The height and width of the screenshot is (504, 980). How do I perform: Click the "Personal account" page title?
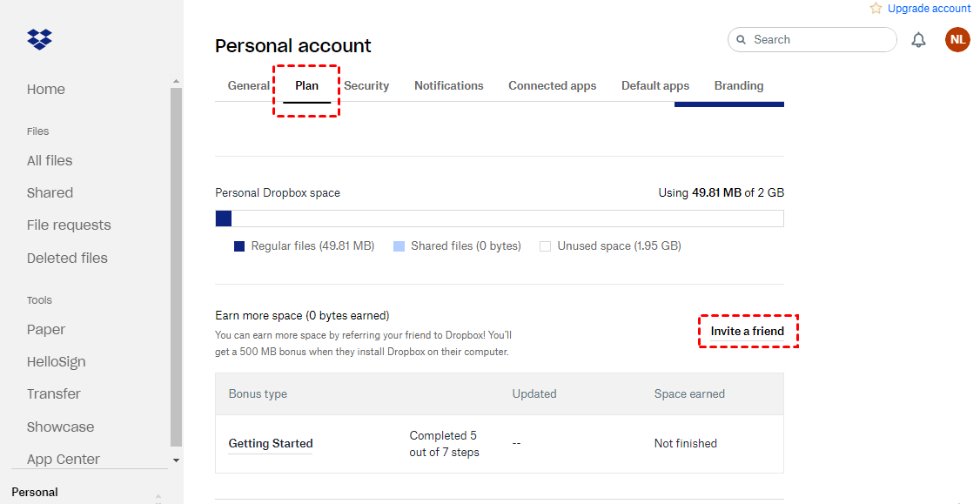293,45
